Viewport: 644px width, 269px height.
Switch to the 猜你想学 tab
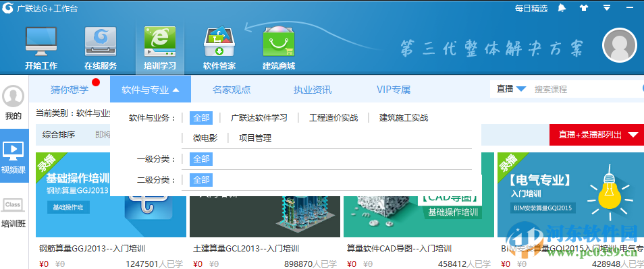[x=70, y=90]
